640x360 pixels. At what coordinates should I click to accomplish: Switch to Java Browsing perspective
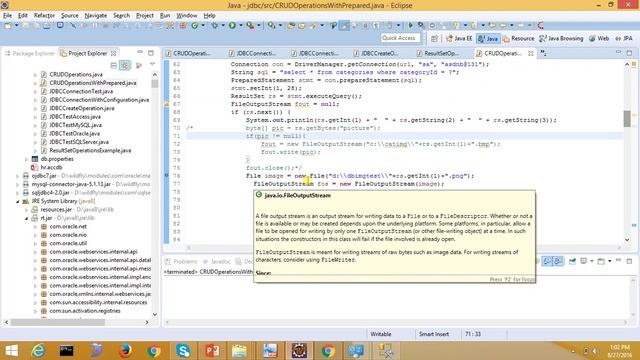click(561, 38)
